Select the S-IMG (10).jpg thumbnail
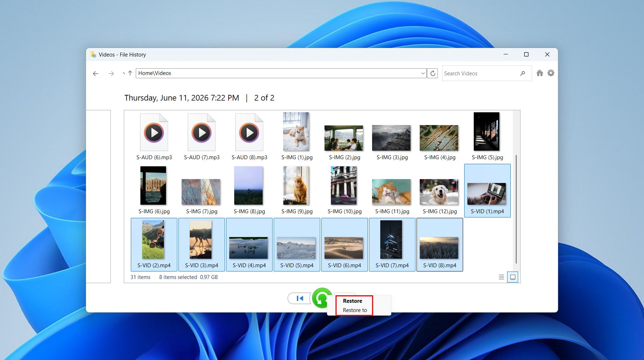Screen dimensions: 644x360 (344, 186)
